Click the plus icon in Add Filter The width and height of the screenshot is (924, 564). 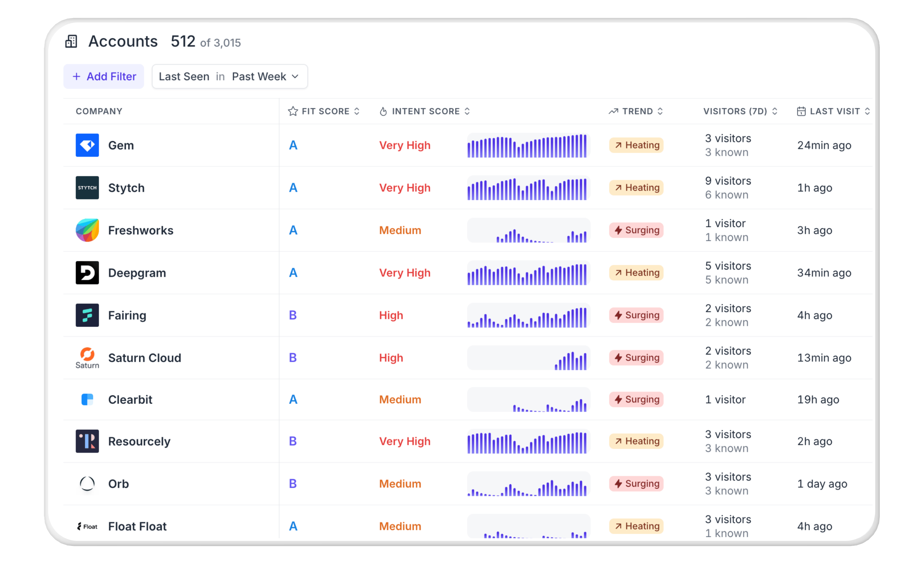point(77,77)
